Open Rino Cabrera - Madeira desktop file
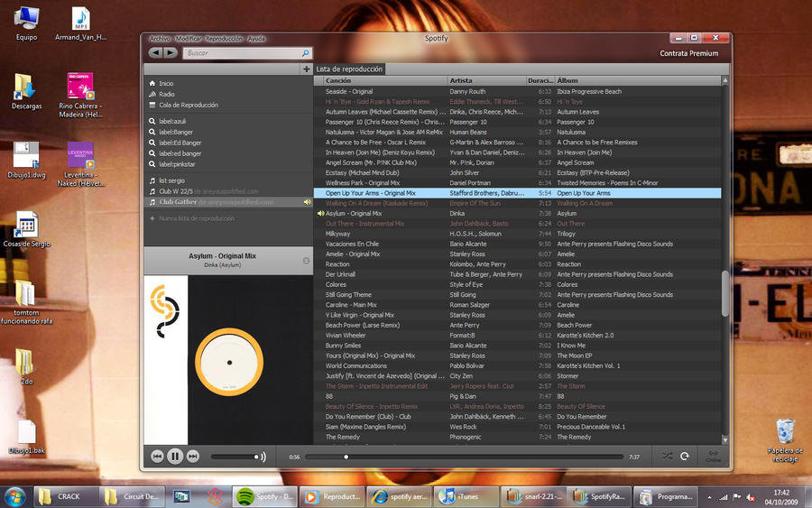Viewport: 812px width, 508px height. coord(80,96)
